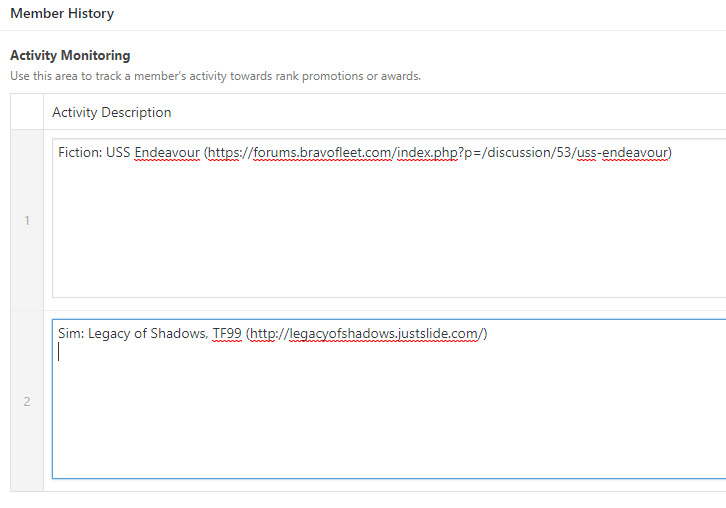Click the first activity textarea containing Fiction: USS Endeavour

click(389, 218)
